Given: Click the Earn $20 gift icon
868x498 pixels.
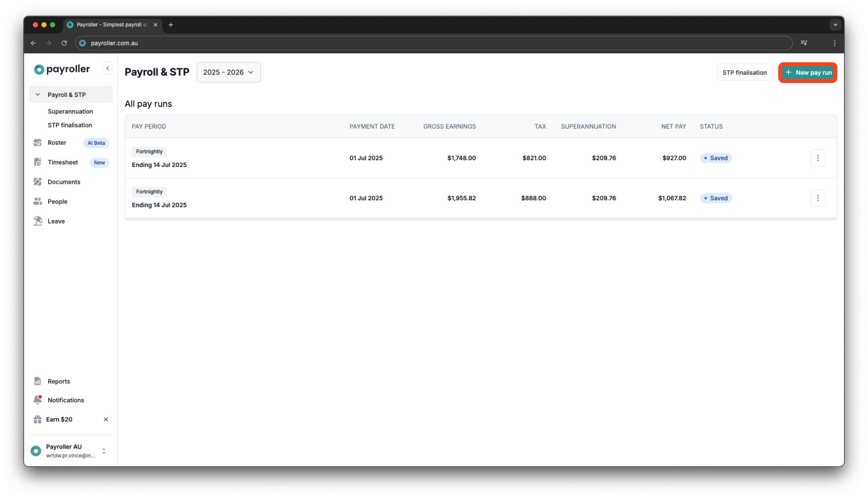Looking at the screenshot, I should (37, 419).
